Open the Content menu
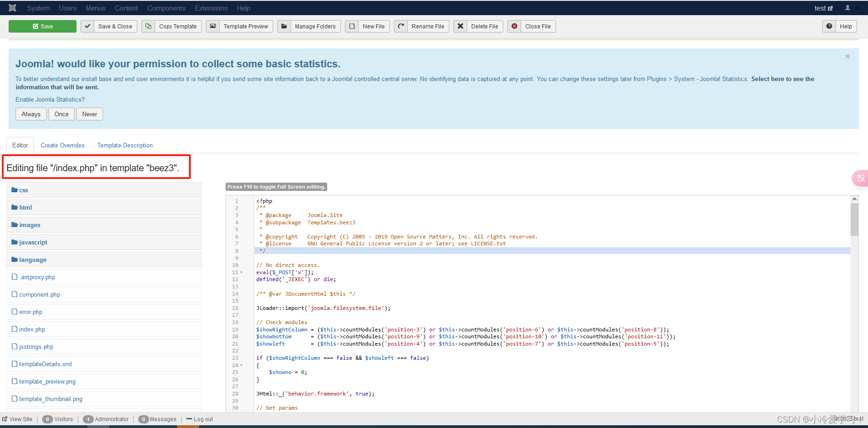Viewport: 868px width, 428px height. [126, 8]
